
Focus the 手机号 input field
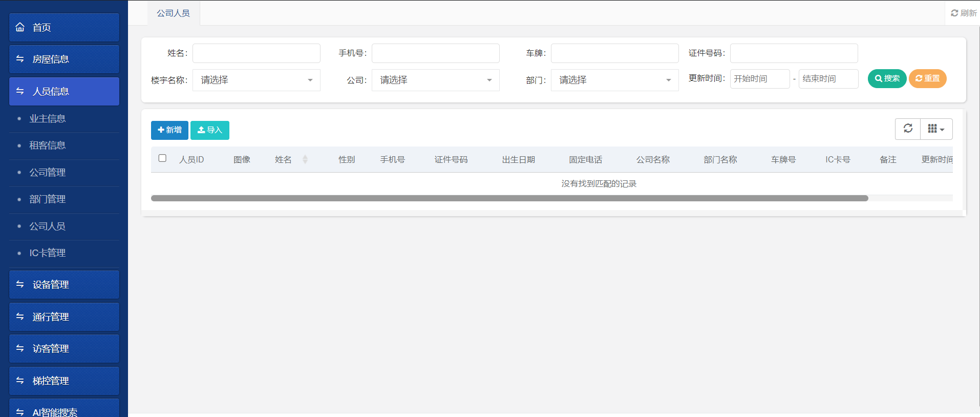pos(436,53)
